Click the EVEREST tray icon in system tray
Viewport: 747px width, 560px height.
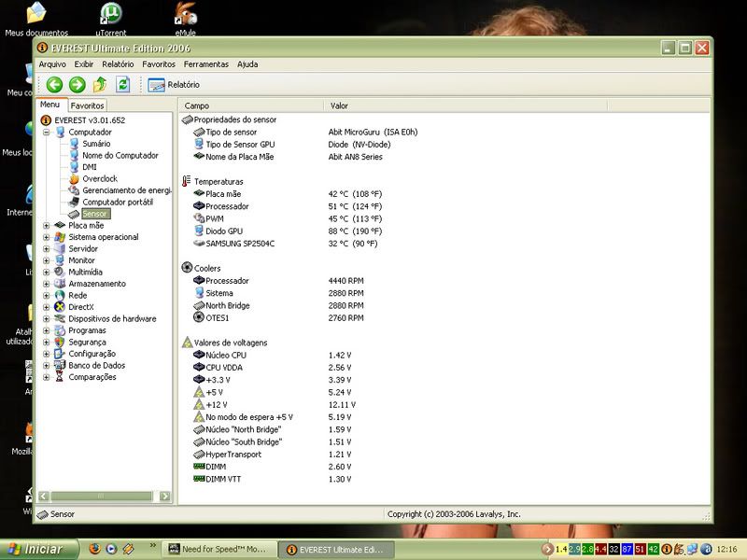click(666, 549)
